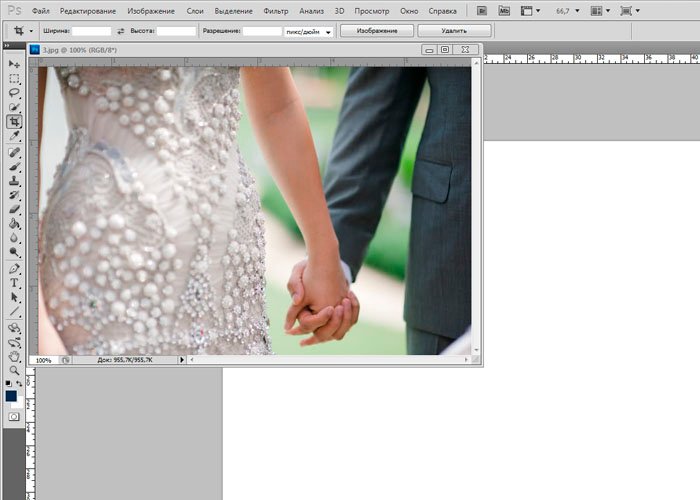Open the Изображение menu in menu bar
Screen dimensions: 700x500
click(150, 10)
